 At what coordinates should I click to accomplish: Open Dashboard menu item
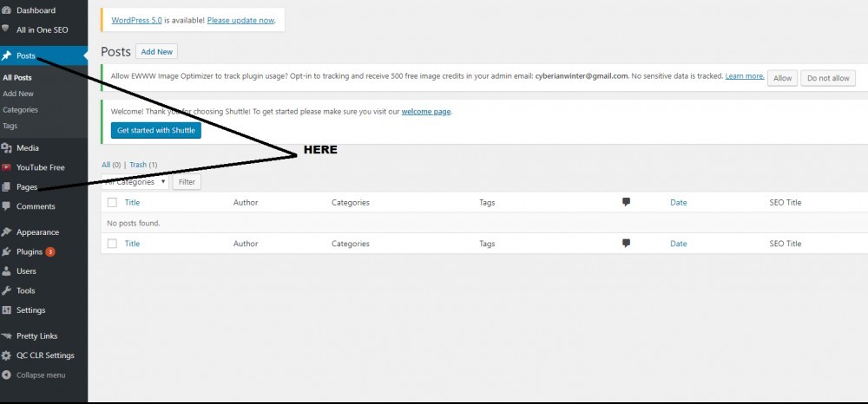(x=36, y=10)
